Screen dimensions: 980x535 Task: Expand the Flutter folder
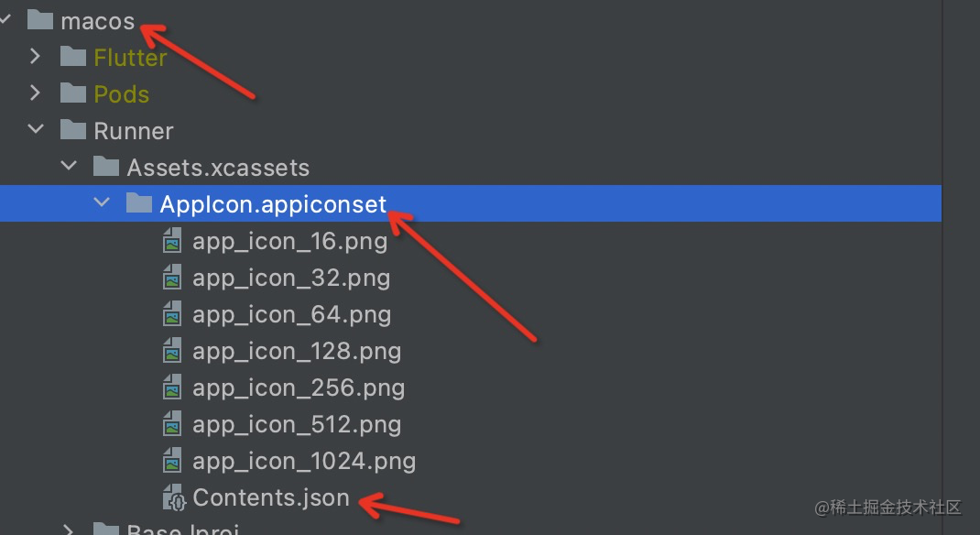point(36,57)
